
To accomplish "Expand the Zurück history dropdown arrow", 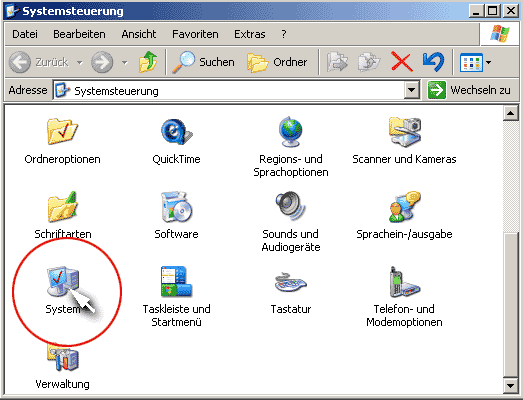I will tap(79, 62).
